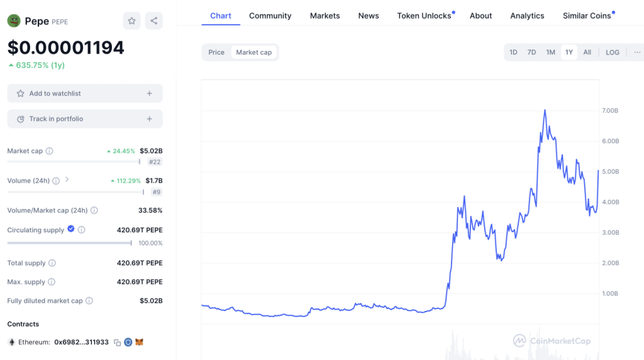Click the Market cap rank progress bar
Viewport: 644px width, 360px height.
pos(74,162)
